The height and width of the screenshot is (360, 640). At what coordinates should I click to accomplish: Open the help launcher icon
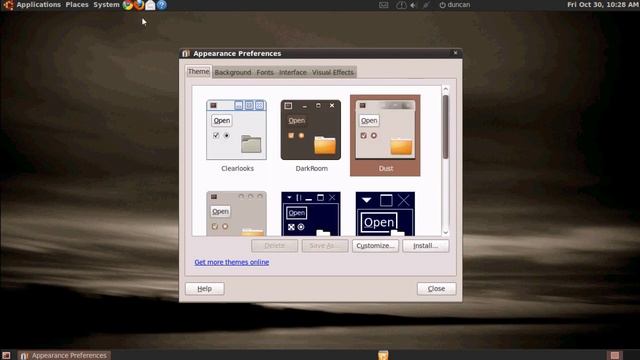pos(162,5)
